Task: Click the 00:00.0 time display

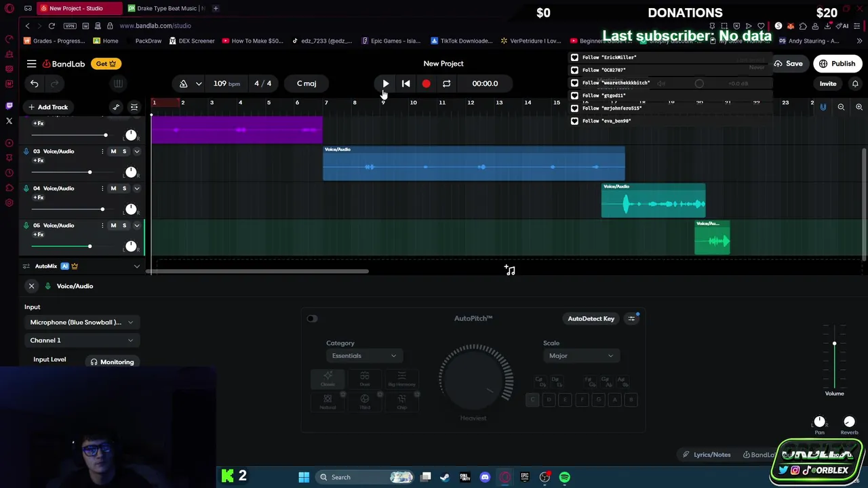Action: pyautogui.click(x=485, y=83)
